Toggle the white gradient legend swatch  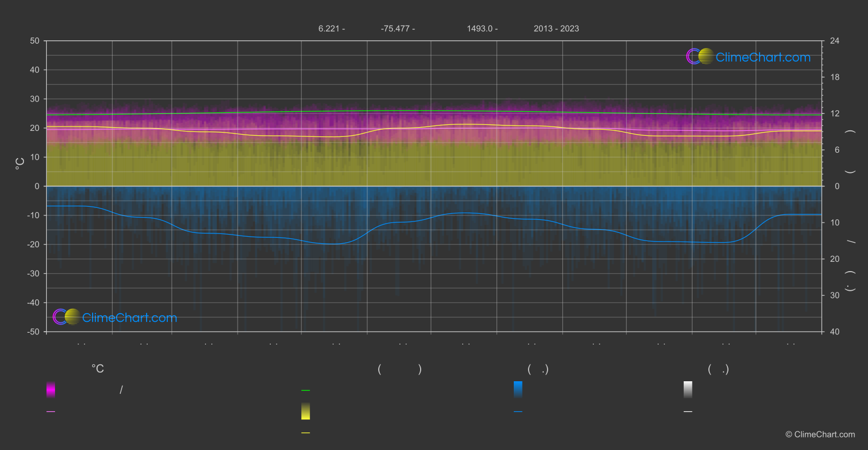(688, 389)
